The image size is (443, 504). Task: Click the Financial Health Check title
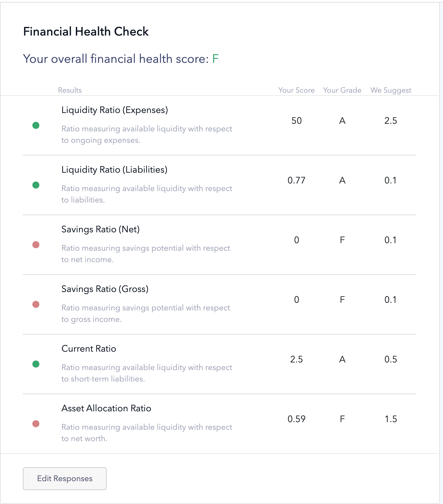pos(86,32)
